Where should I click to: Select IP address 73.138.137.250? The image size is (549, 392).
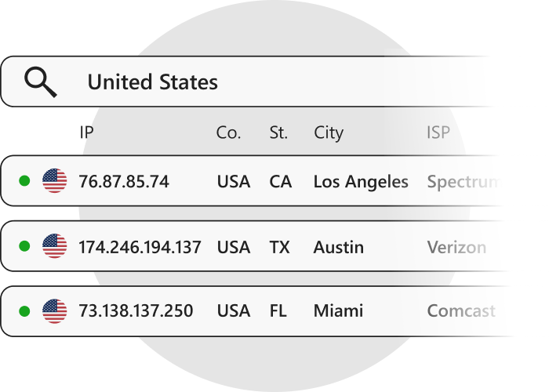pos(136,311)
